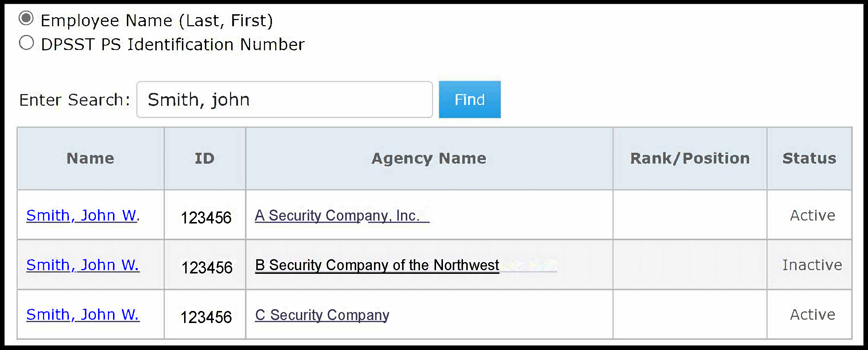The width and height of the screenshot is (868, 350).
Task: Click the Agency Name column header
Action: click(429, 159)
